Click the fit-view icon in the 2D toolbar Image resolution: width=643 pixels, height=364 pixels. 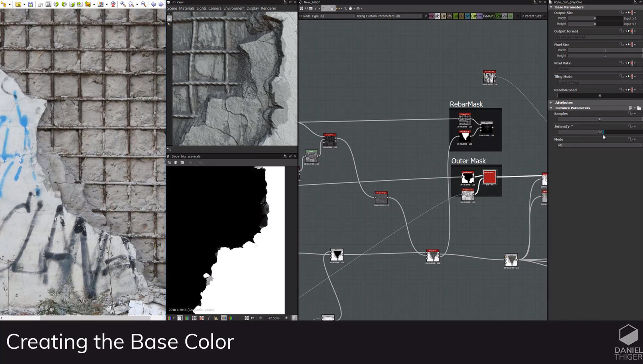[246, 318]
